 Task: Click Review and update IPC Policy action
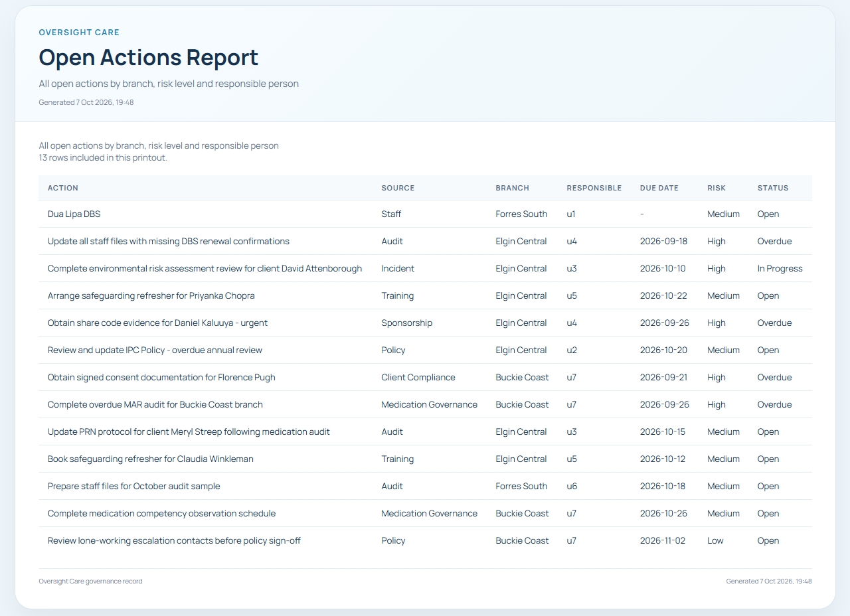click(x=155, y=350)
